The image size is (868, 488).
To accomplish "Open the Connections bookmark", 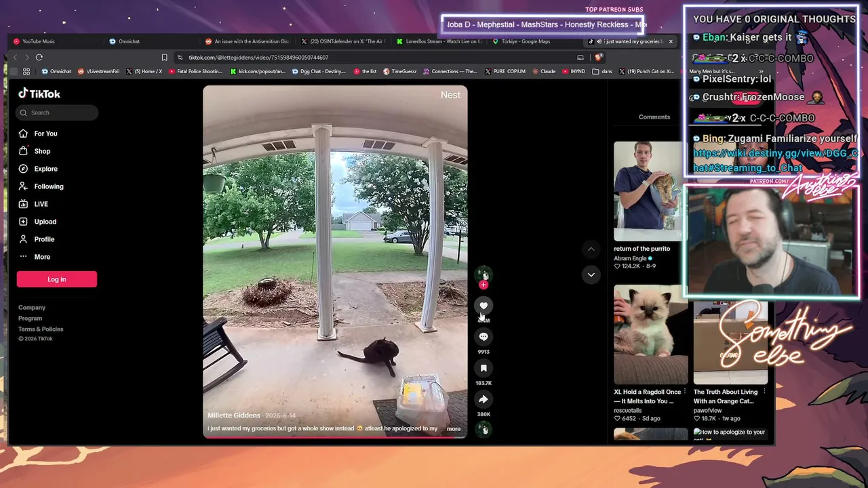I will [x=450, y=71].
